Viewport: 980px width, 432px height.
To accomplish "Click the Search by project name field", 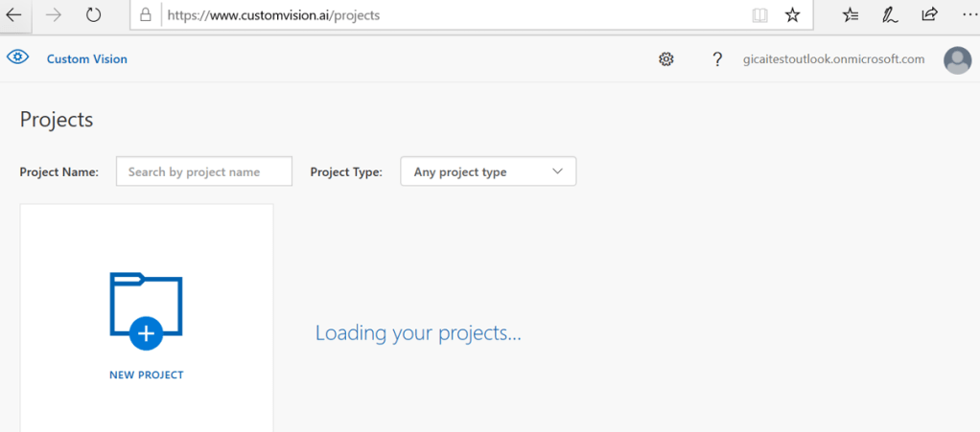I will (203, 172).
